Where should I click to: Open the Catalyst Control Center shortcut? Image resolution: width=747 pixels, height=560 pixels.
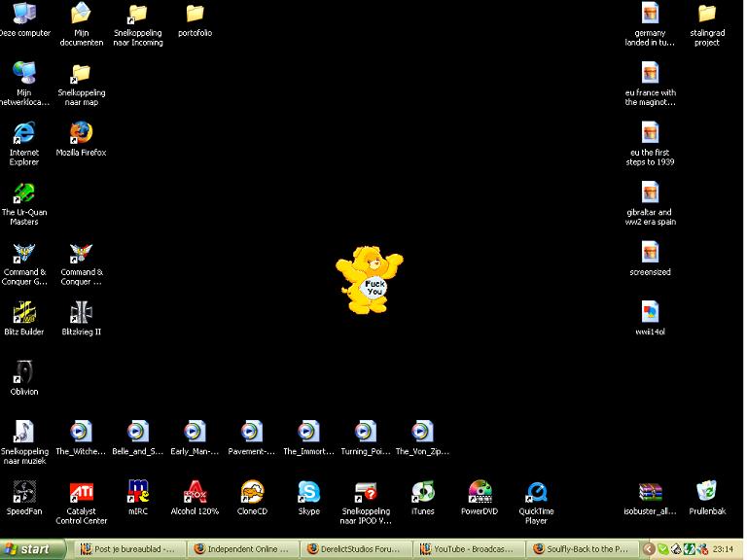pyautogui.click(x=81, y=492)
